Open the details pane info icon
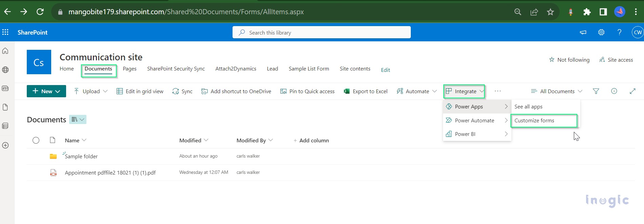Viewport: 644px width, 224px height. point(614,91)
